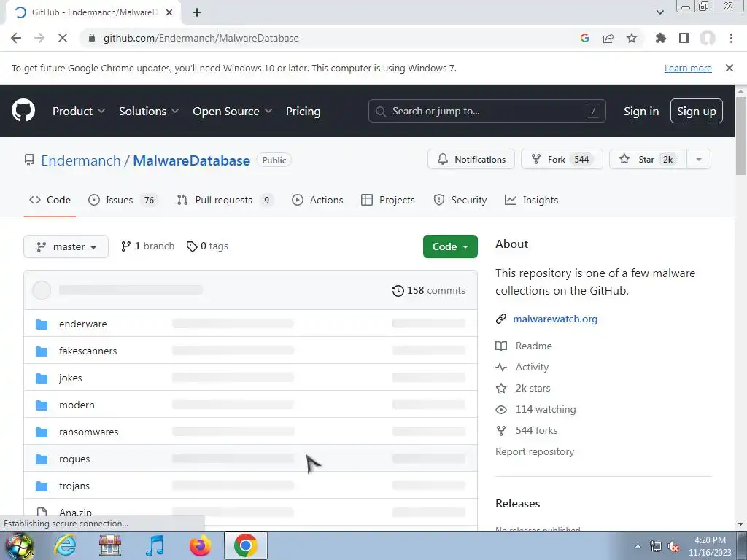
Task: Click the browser back arrow
Action: (16, 38)
